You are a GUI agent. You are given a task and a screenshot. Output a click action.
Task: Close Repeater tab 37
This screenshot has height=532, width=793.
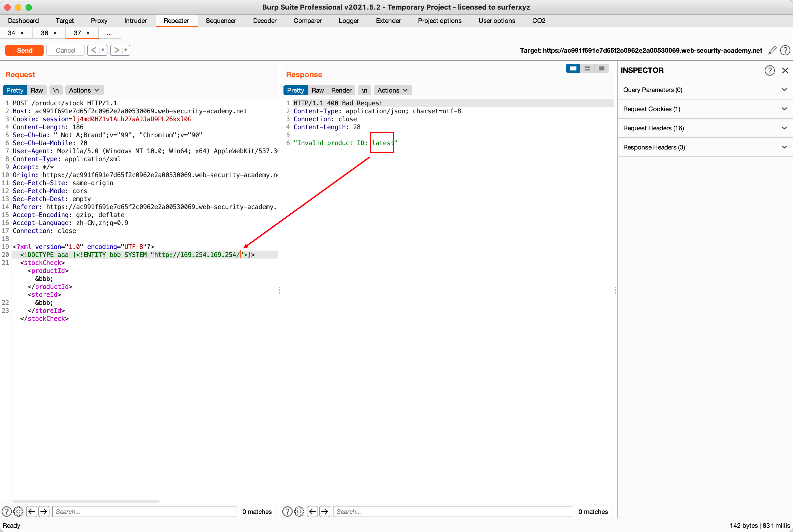tap(87, 33)
